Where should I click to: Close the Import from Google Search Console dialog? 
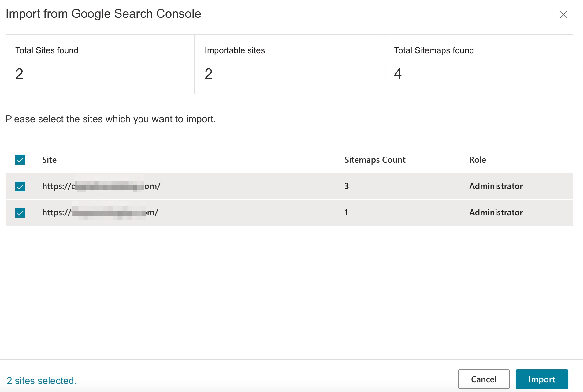tap(563, 15)
